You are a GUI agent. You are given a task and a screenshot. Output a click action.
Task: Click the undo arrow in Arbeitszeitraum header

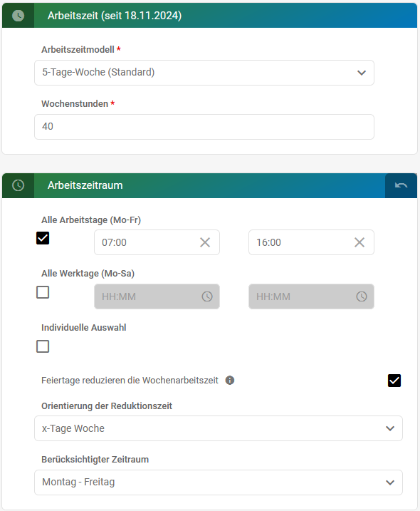[x=401, y=185]
